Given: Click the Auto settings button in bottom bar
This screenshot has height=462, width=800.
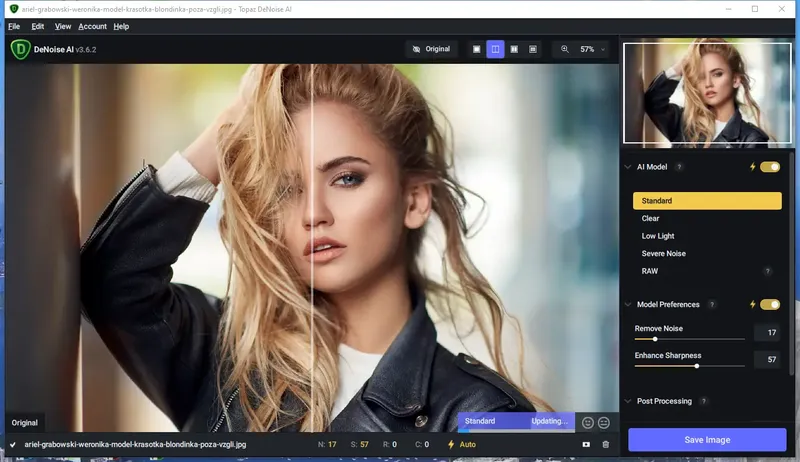Looking at the screenshot, I should [462, 444].
